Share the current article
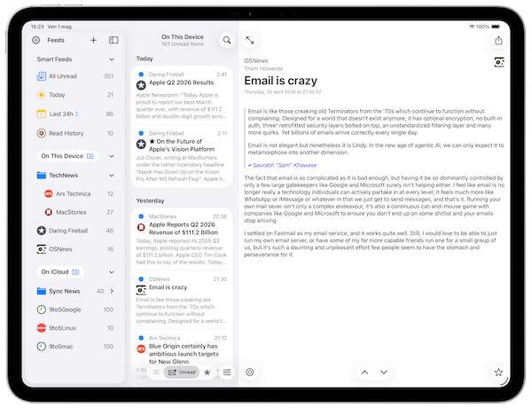The height and width of the screenshot is (408, 532). pos(498,41)
